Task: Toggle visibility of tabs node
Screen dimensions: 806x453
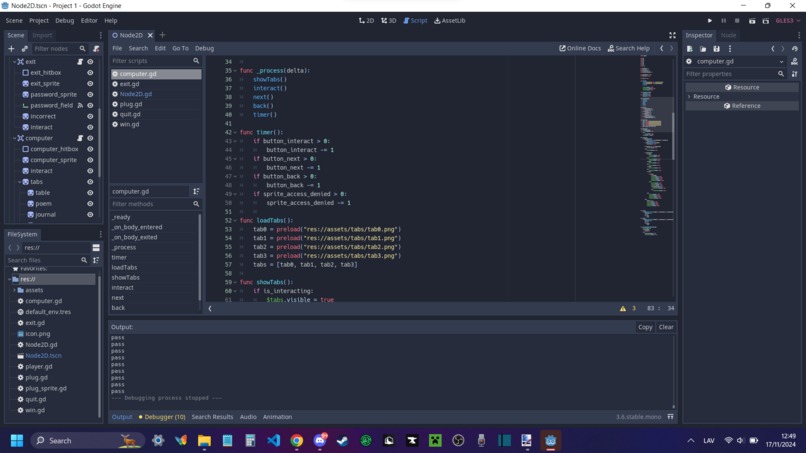Action: tap(90, 182)
